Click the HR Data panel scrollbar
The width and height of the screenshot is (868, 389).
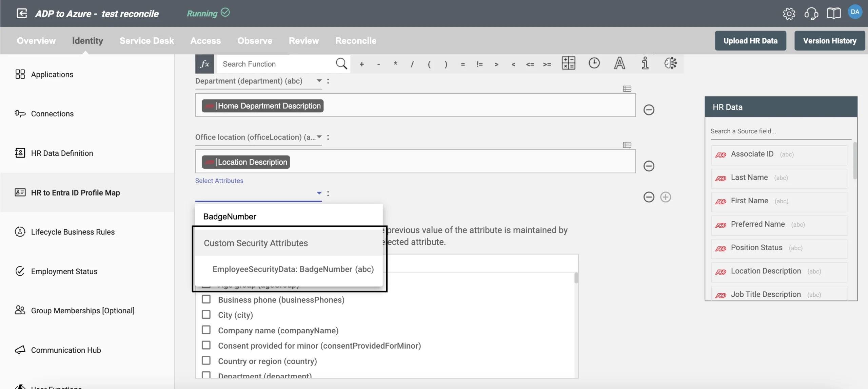click(x=855, y=160)
